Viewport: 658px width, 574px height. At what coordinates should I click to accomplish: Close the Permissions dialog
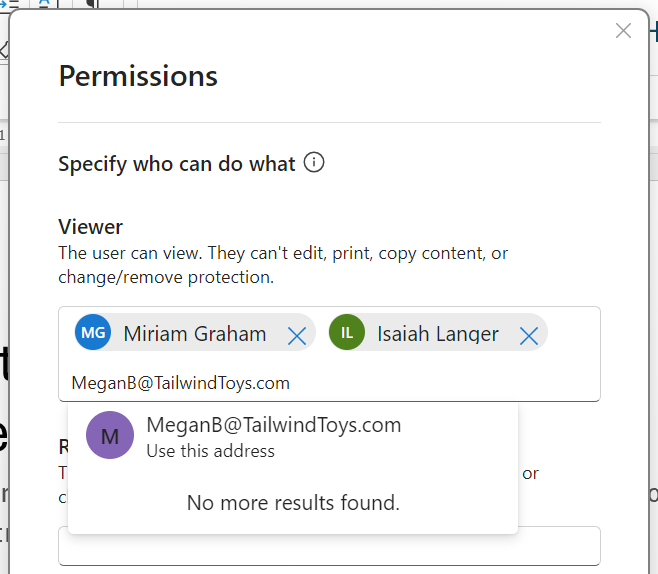coord(623,31)
